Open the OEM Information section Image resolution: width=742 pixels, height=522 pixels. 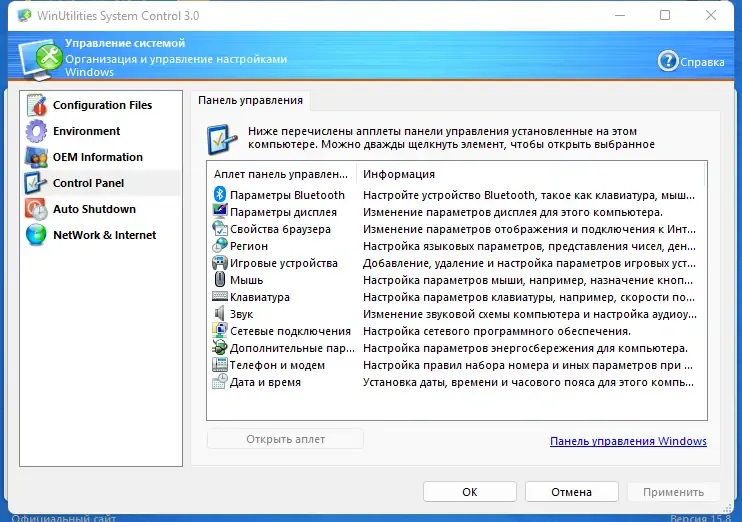coord(101,157)
